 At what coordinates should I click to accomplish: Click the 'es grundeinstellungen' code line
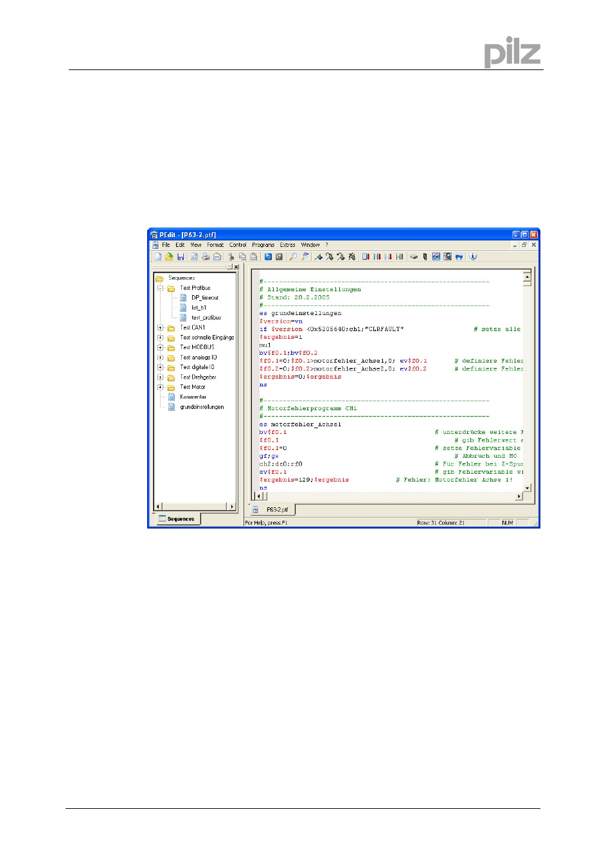(300, 313)
